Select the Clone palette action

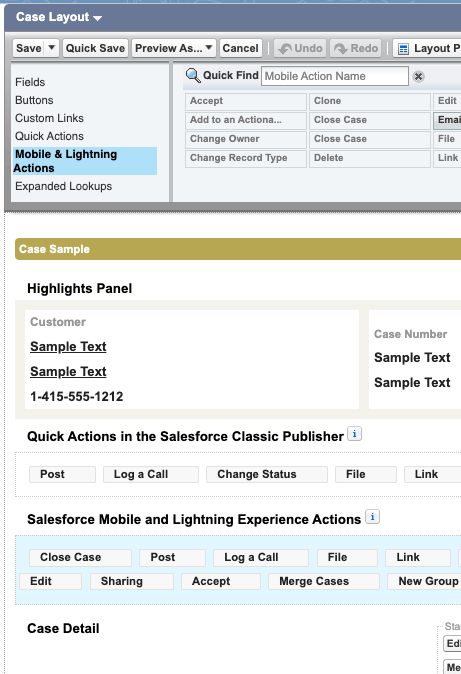[x=370, y=101]
